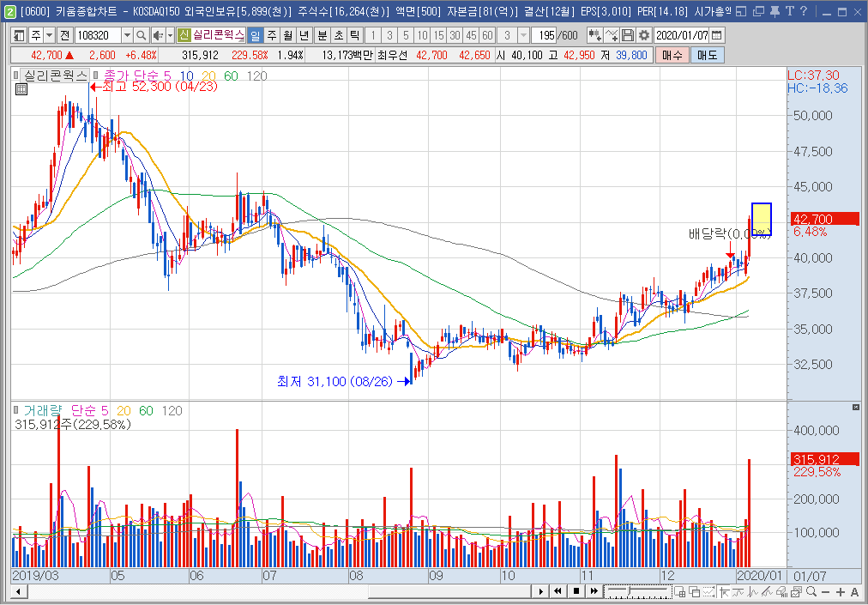Click the stock code input field 108320
The height and width of the screenshot is (605, 868).
point(99,35)
